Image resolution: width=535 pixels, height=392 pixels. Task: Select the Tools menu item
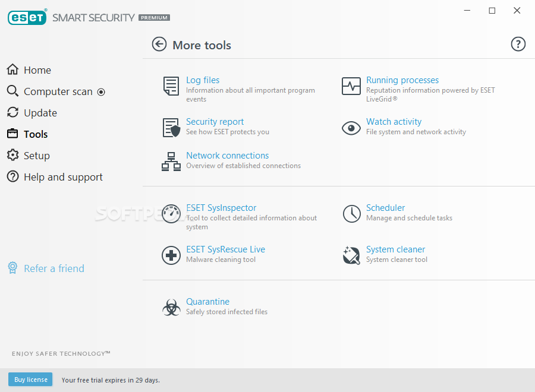point(36,134)
